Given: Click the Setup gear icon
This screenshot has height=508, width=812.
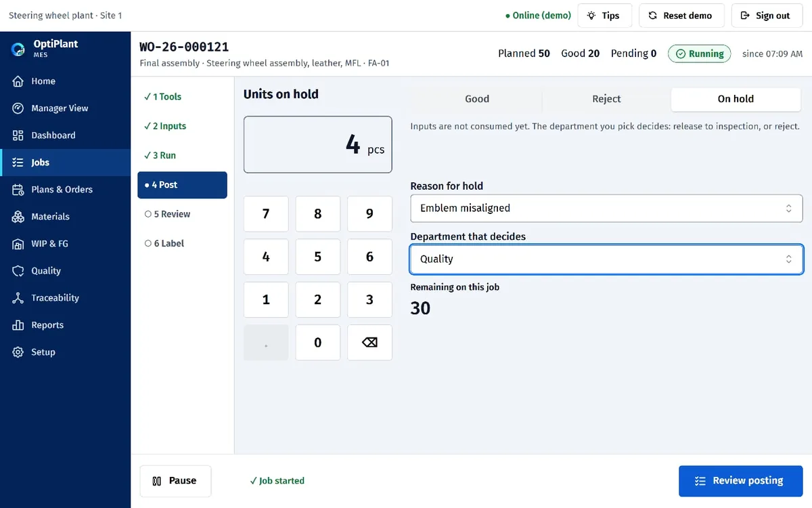Looking at the screenshot, I should coord(18,352).
